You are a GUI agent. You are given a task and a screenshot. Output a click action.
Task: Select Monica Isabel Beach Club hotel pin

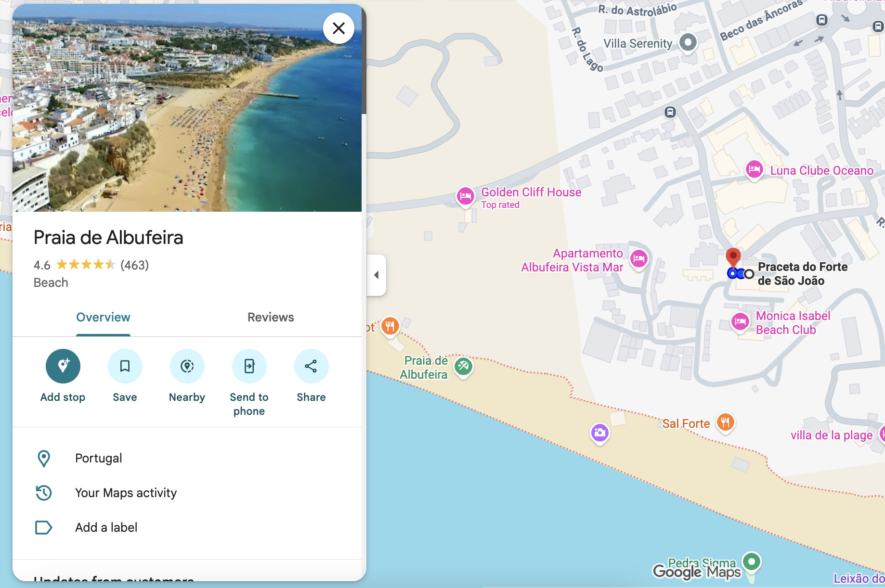740,321
